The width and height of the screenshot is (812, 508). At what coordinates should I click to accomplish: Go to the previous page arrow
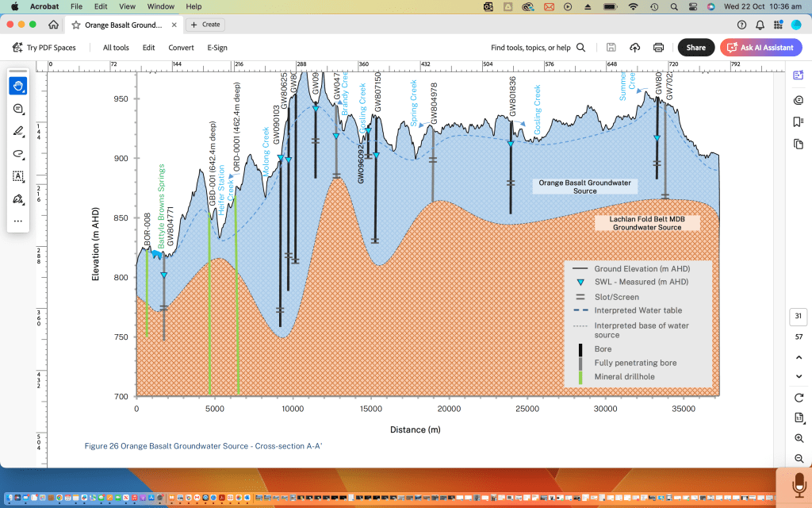[798, 356]
